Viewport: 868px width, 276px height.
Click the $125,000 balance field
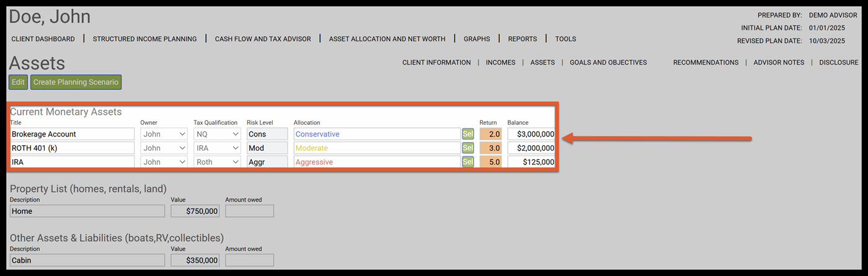pyautogui.click(x=531, y=162)
